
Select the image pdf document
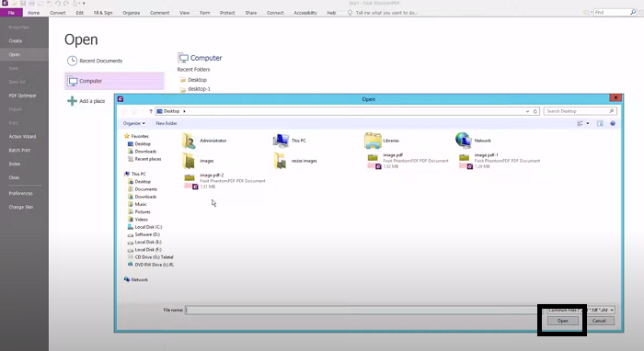pos(408,161)
